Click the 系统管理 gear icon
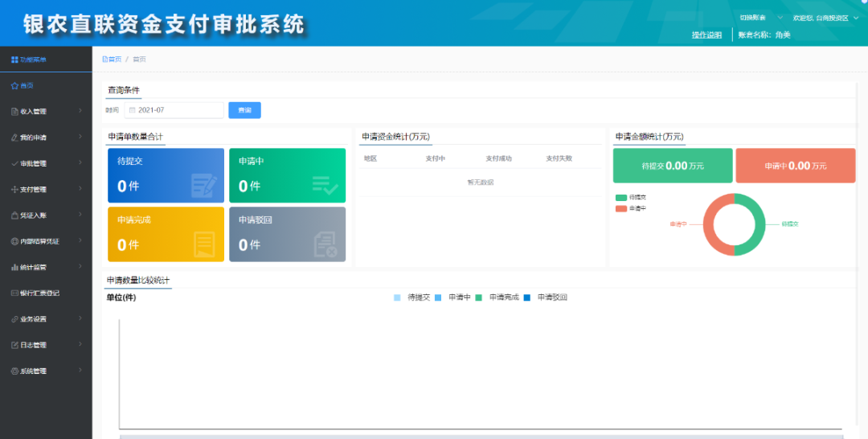Screen dimensions: 868x439 click(x=14, y=371)
